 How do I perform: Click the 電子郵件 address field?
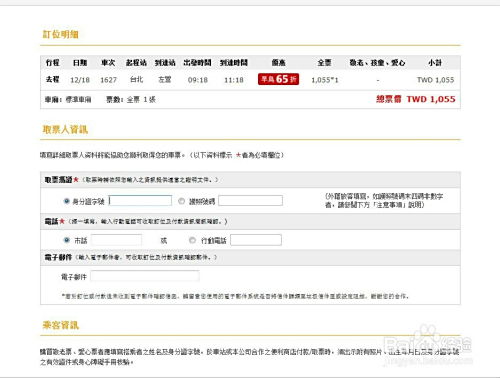click(145, 276)
